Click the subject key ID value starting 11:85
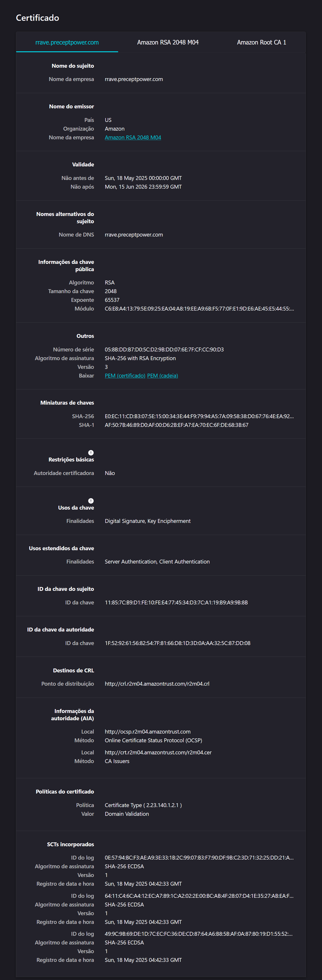 pos(176,602)
